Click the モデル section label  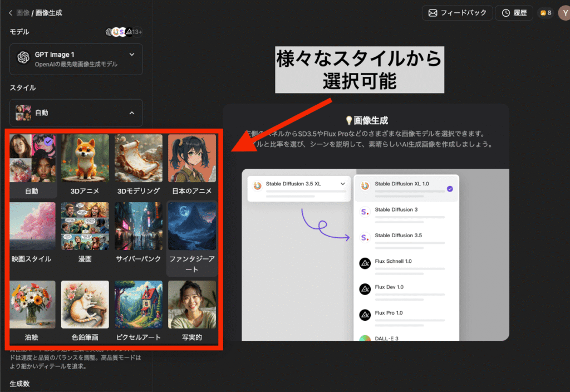[x=19, y=32]
